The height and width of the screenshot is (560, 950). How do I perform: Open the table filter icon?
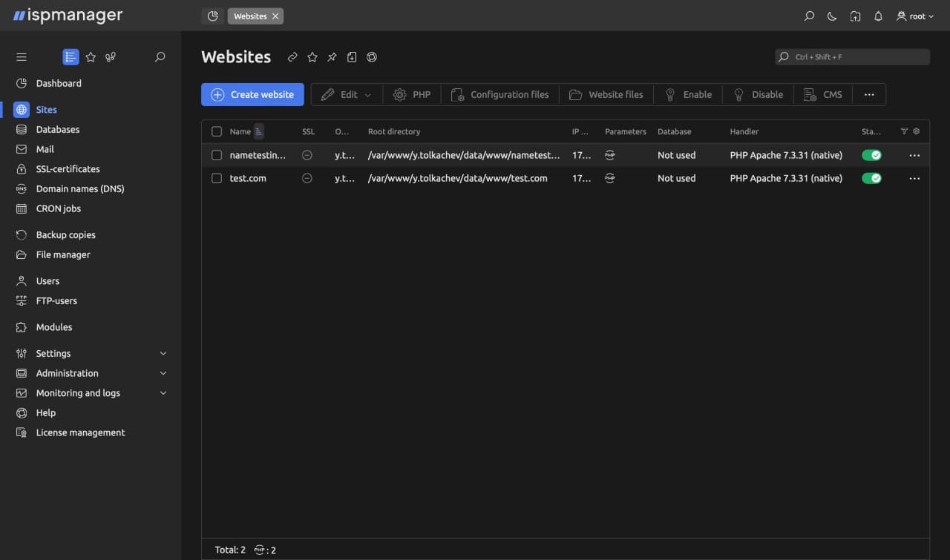pyautogui.click(x=904, y=131)
